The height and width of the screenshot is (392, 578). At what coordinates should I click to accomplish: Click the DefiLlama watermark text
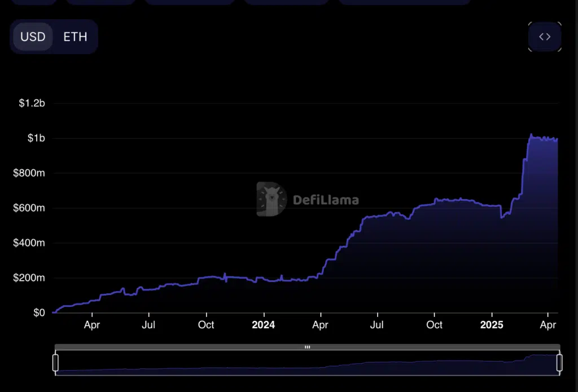[x=326, y=200]
